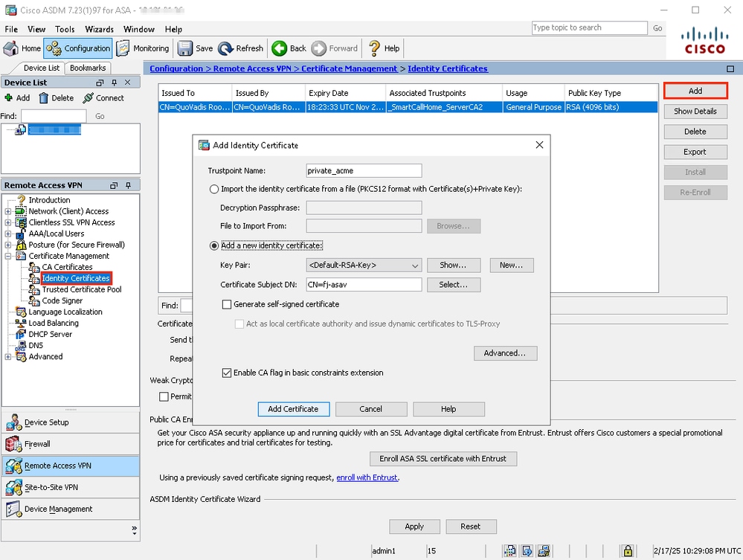Click Show... next to Key Pair
This screenshot has height=560, width=743.
pos(454,265)
